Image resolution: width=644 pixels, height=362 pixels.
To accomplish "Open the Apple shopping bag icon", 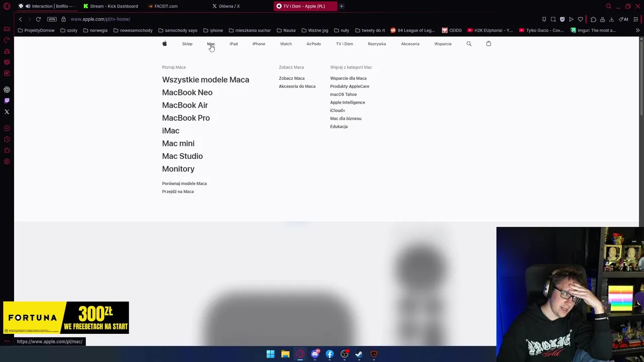I will click(489, 44).
